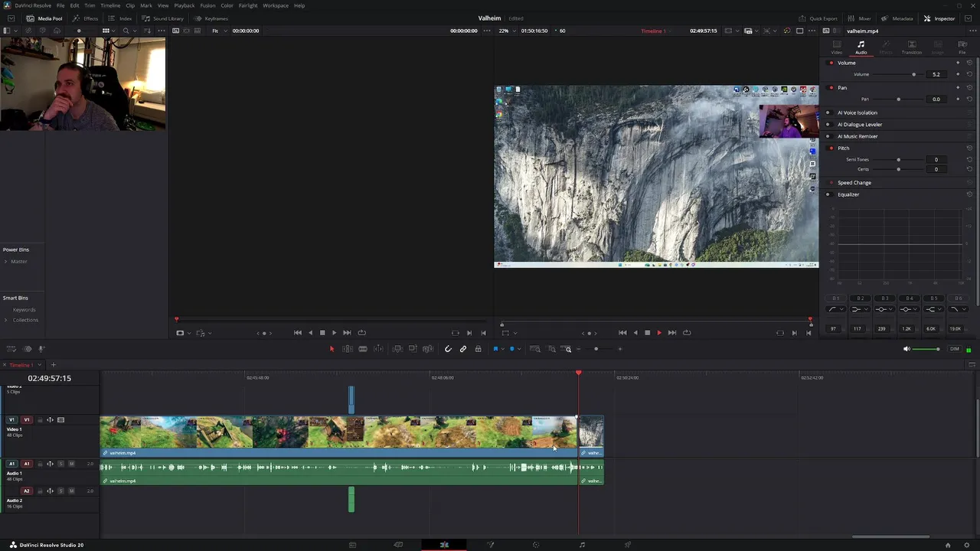Switch Inspector to the Video tab
This screenshot has width=980, height=551.
[837, 47]
